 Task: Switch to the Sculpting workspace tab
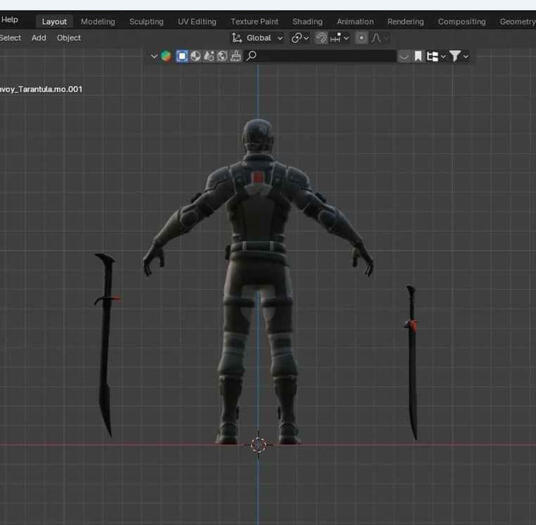[146, 22]
